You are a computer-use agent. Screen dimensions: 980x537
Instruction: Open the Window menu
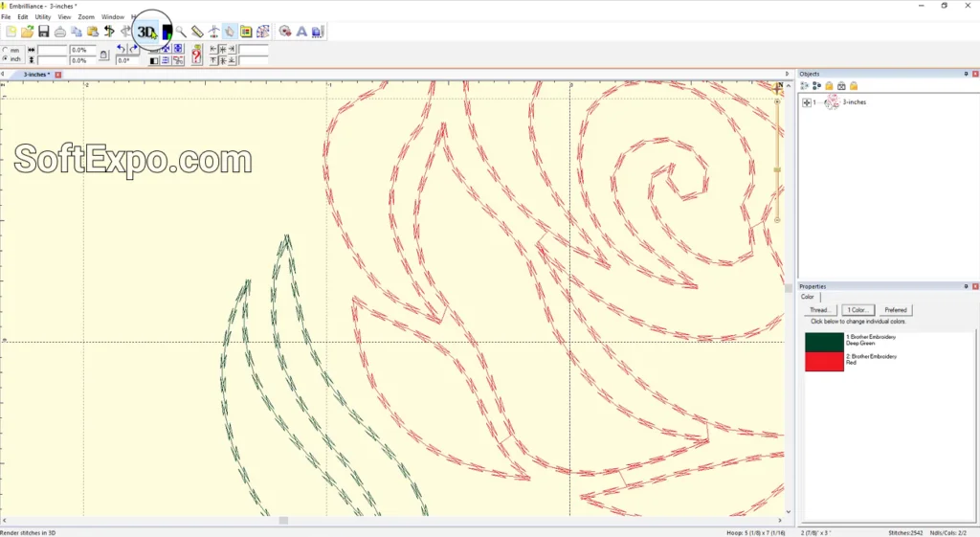pos(113,17)
